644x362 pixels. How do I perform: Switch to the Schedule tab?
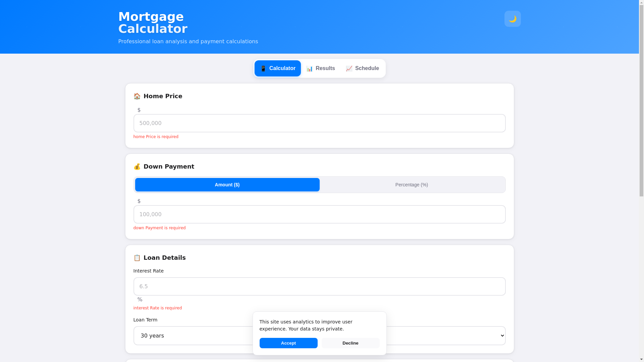pyautogui.click(x=362, y=68)
